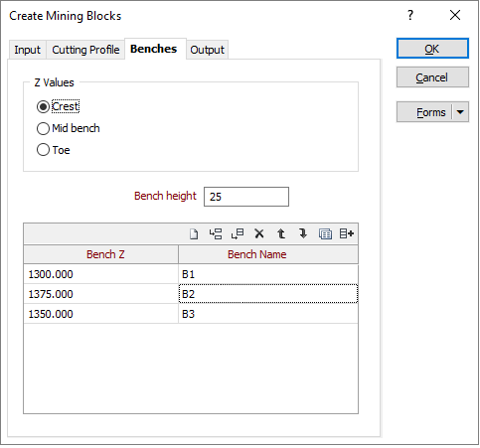This screenshot has width=480, height=448.
Task: Click the Bench height input field
Action: pos(246,197)
